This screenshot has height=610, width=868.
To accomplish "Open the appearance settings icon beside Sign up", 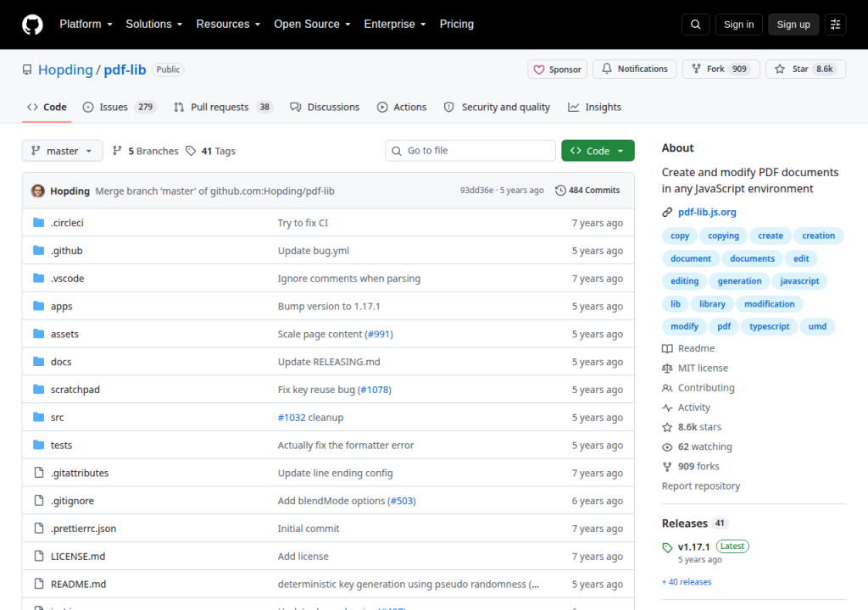I will click(x=835, y=25).
